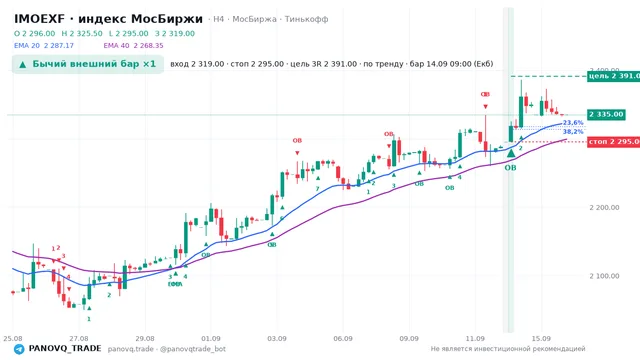Image resolution: width=640 pixels, height=360 pixels.
Task: Open the Бычий внешний бар ×1 signal badge
Action: coord(88,64)
